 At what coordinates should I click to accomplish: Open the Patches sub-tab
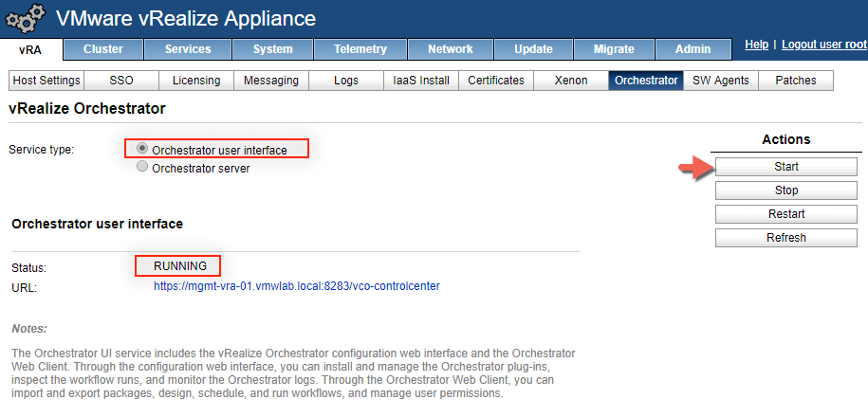coord(795,81)
